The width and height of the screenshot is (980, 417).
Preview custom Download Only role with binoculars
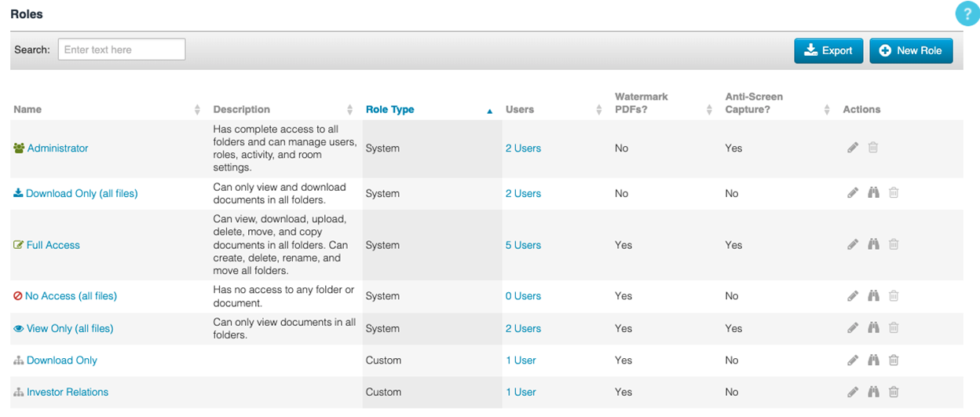(x=873, y=360)
